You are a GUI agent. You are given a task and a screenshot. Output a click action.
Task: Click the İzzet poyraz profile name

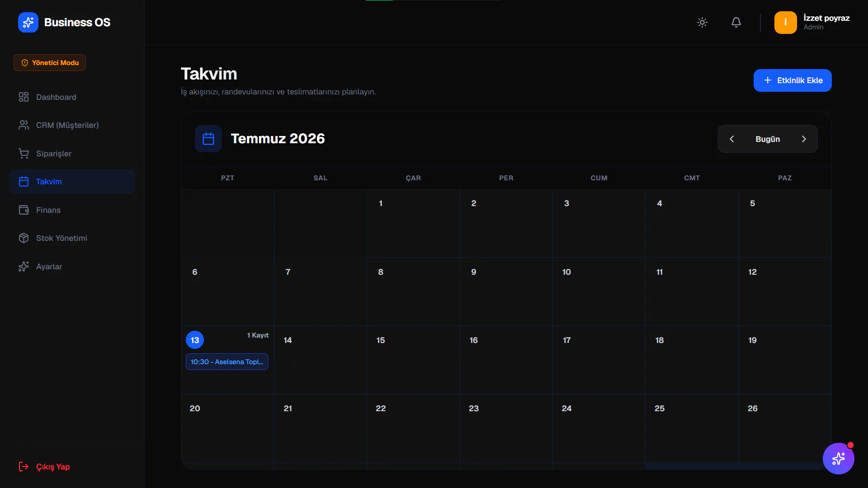(826, 18)
